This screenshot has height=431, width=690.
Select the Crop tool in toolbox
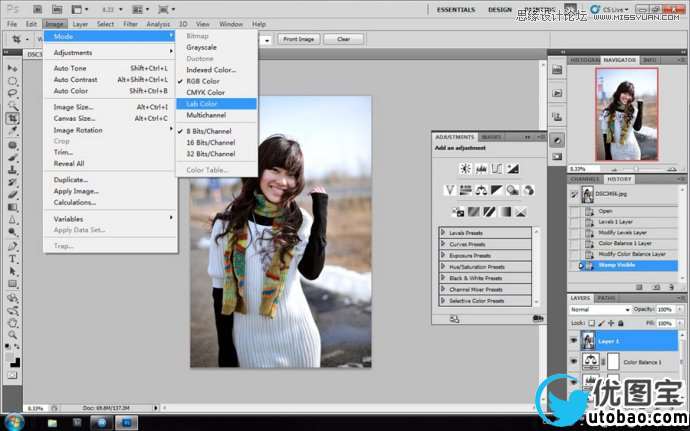tap(13, 118)
